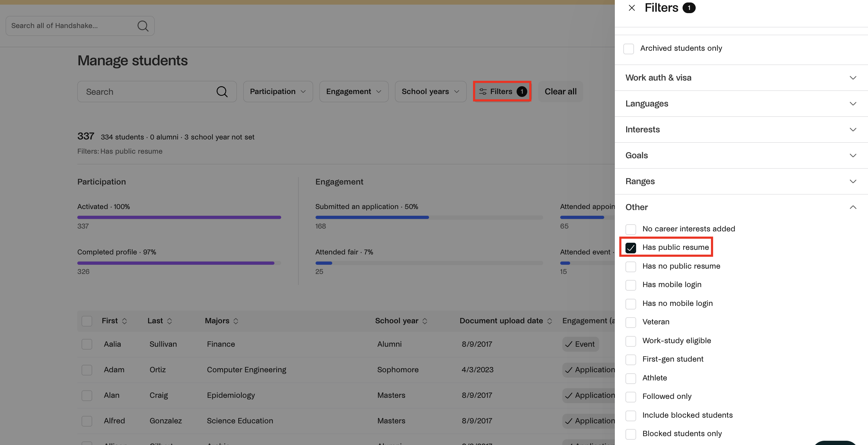This screenshot has width=868, height=445.
Task: Check Has no public resume
Action: pos(631,267)
